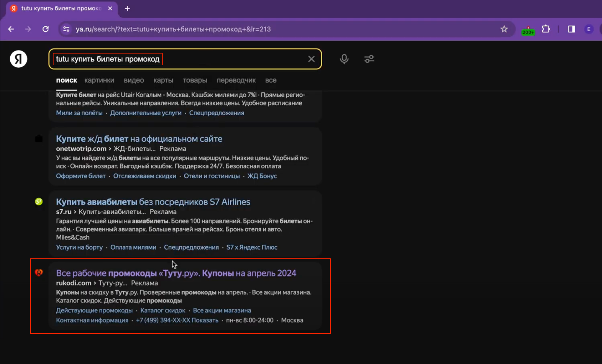This screenshot has width=602, height=364.
Task: Clear the search query with X icon
Action: 311,59
